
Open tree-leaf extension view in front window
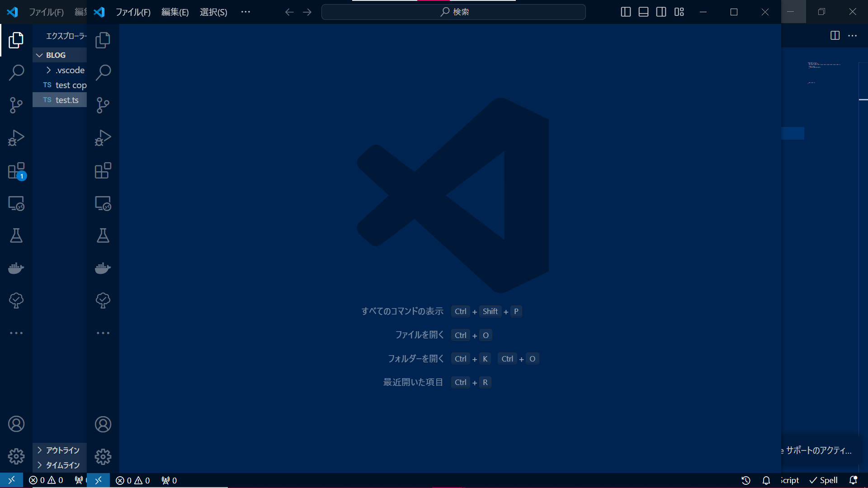point(103,300)
